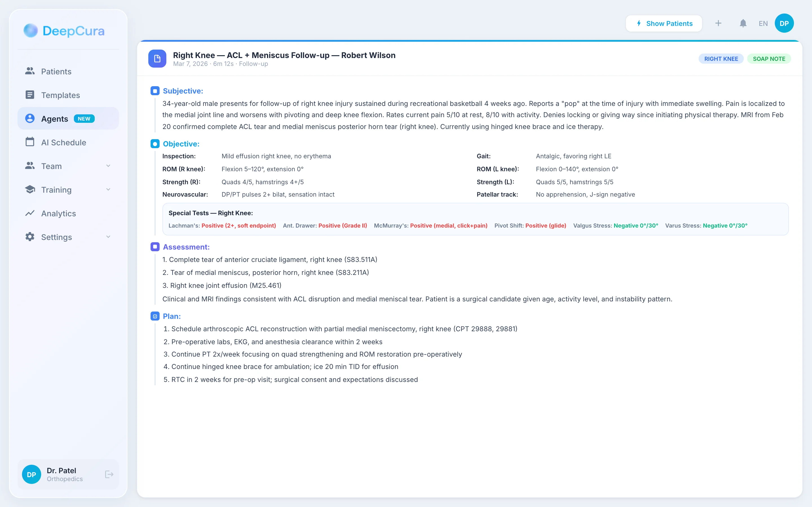Image resolution: width=812 pixels, height=507 pixels.
Task: Click the plus icon in top bar
Action: (x=718, y=23)
